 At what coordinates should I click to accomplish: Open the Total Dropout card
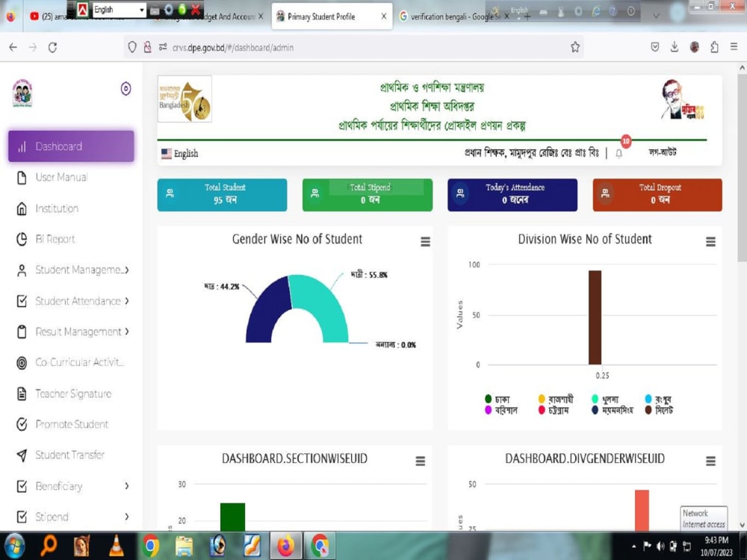[657, 195]
